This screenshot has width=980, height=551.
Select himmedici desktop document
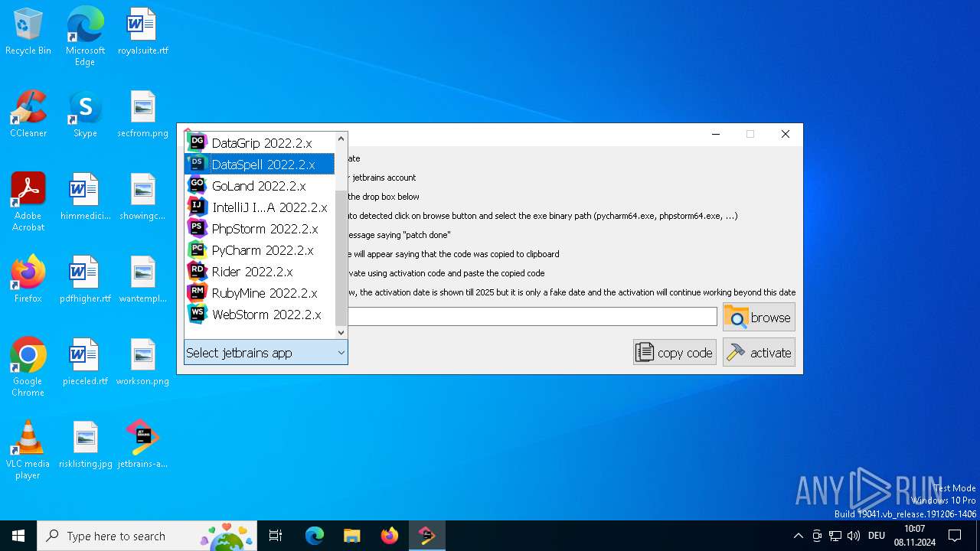point(85,197)
